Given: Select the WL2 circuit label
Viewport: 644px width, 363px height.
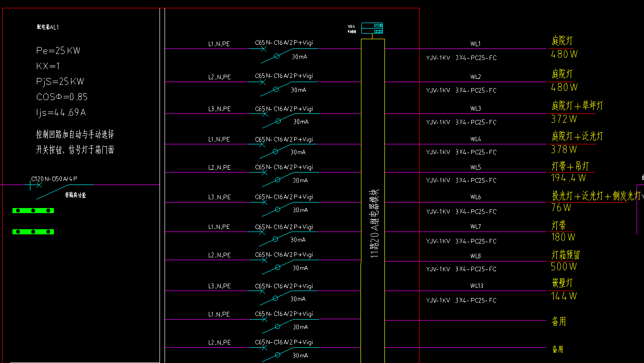Looking at the screenshot, I should point(475,77).
